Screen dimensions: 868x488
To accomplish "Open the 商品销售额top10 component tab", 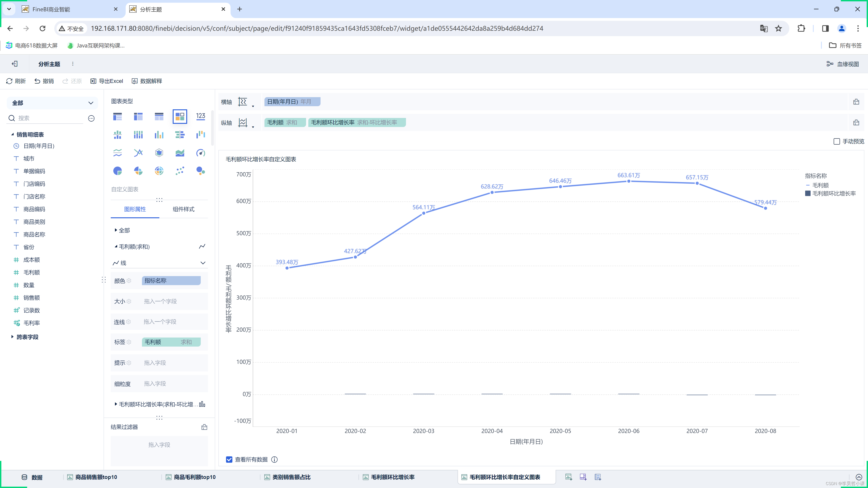I will coord(96,477).
